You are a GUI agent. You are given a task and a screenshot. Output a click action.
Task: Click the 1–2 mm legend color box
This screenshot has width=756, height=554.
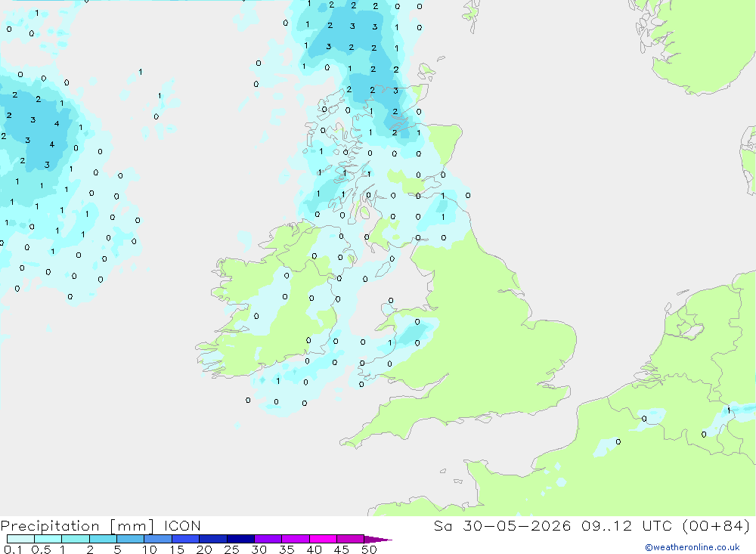(x=75, y=539)
